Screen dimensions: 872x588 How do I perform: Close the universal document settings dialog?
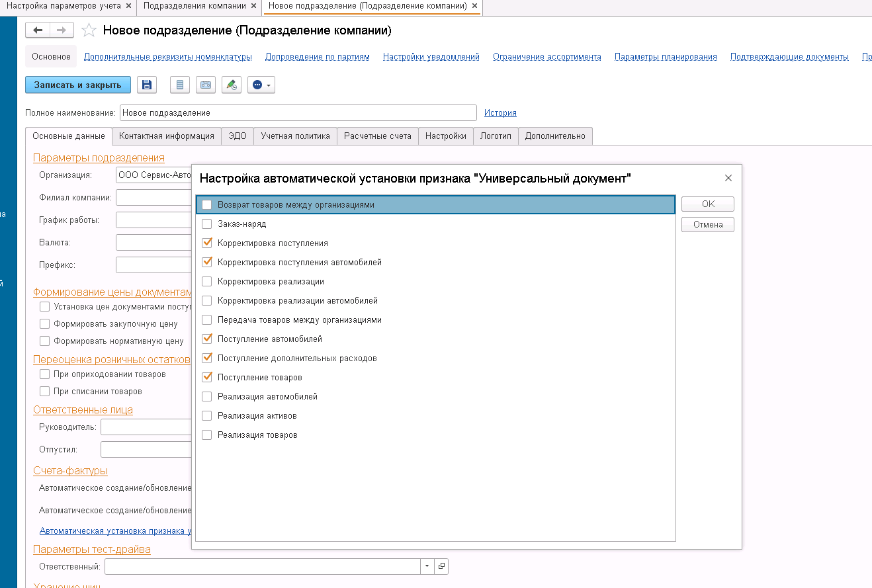coord(728,178)
